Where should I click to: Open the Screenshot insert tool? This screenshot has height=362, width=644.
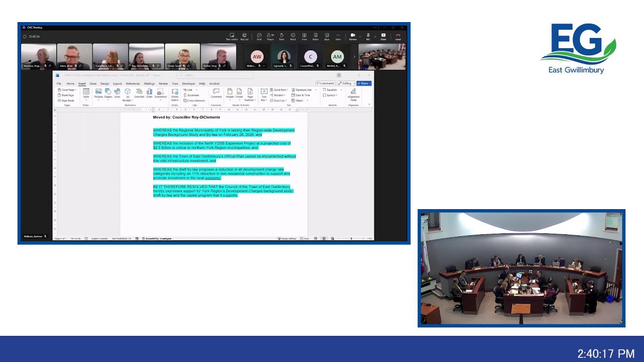coord(160,94)
